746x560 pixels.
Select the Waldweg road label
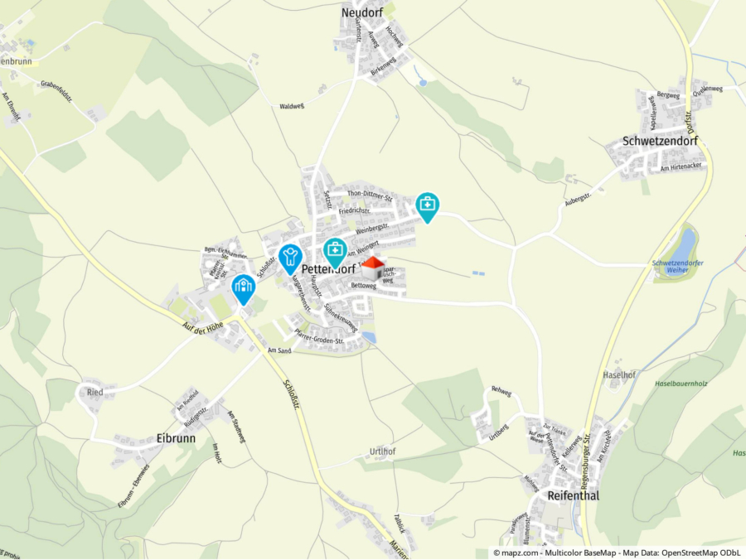[292, 106]
